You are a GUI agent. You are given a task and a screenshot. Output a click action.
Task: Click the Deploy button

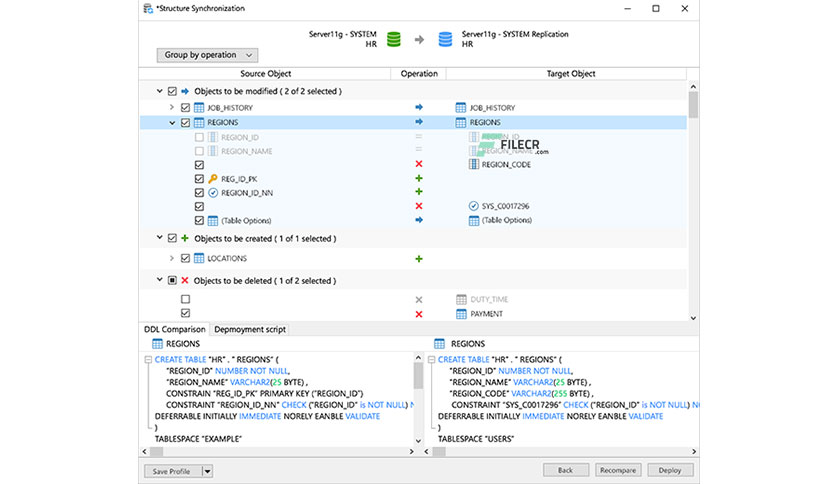click(670, 470)
